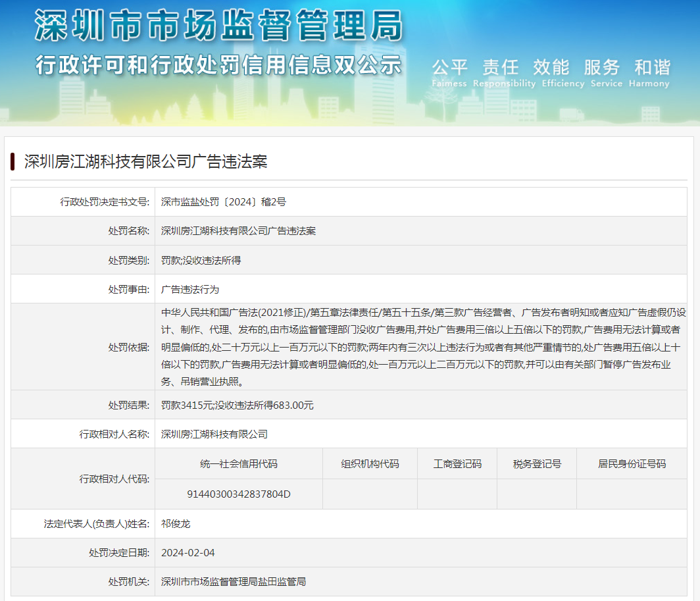Click the page heading 深圳房江湖科技有限公司广告违法案
The image size is (700, 601).
pos(145,162)
